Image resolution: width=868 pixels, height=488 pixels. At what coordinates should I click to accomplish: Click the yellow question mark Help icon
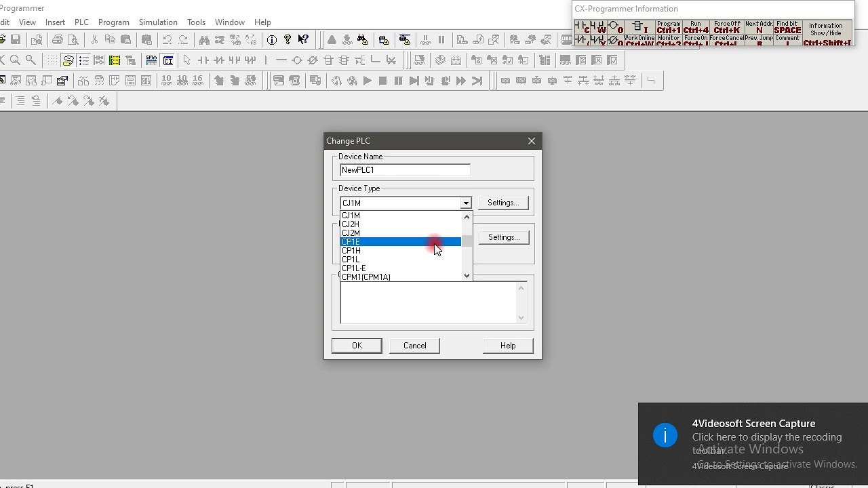point(288,40)
